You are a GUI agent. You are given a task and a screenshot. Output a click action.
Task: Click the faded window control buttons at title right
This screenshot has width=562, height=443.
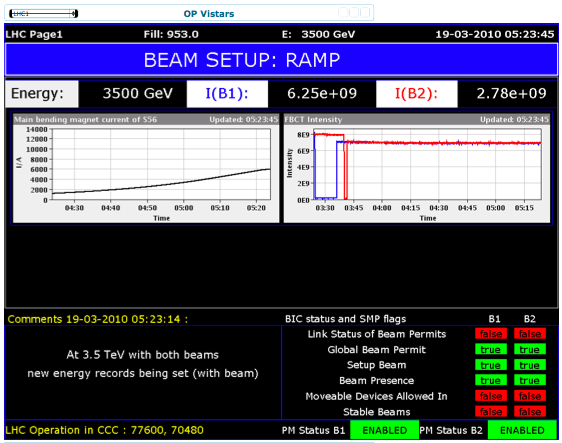354,13
